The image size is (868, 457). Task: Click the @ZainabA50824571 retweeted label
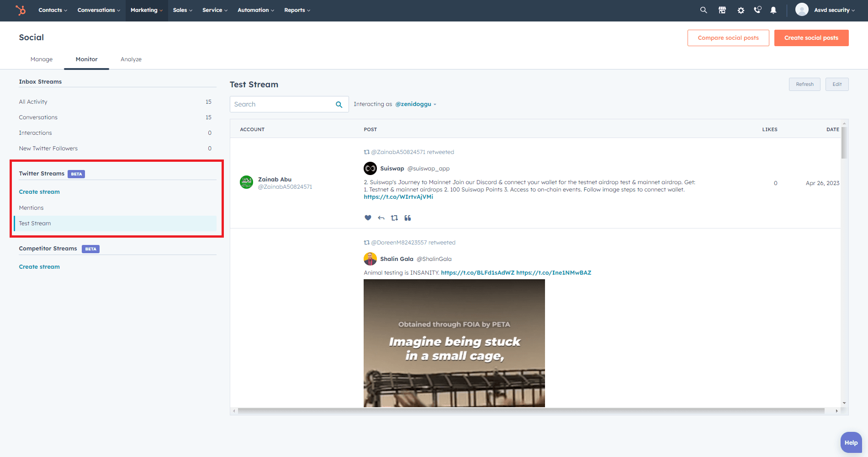pyautogui.click(x=413, y=152)
